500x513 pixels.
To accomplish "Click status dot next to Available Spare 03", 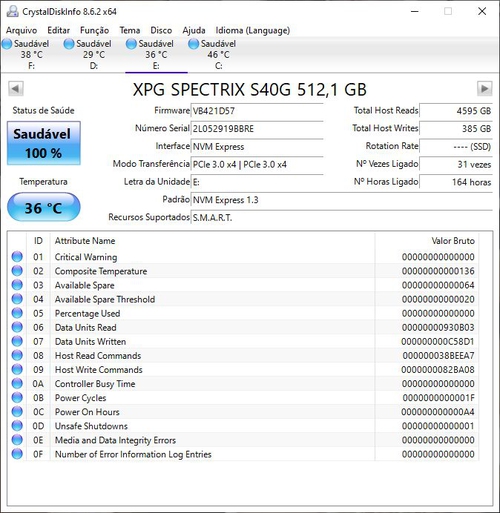I will (x=17, y=285).
